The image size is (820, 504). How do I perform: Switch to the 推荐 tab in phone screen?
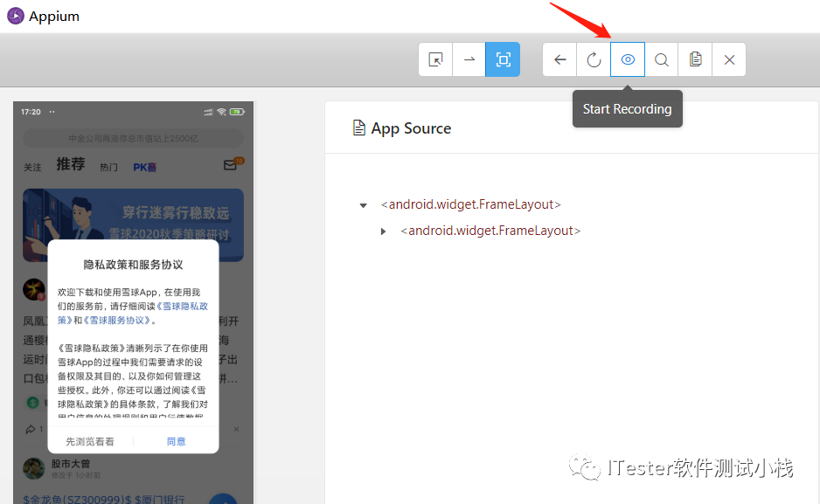click(71, 164)
